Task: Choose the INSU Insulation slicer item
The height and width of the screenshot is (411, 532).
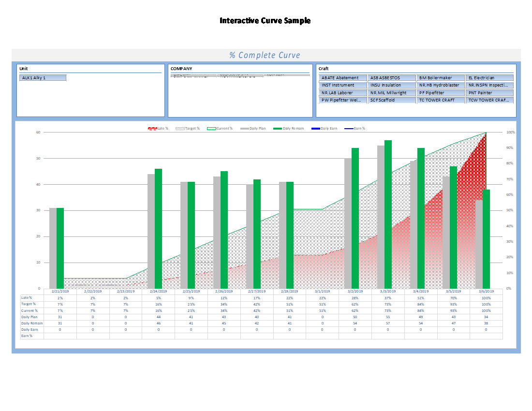Action: click(x=392, y=85)
